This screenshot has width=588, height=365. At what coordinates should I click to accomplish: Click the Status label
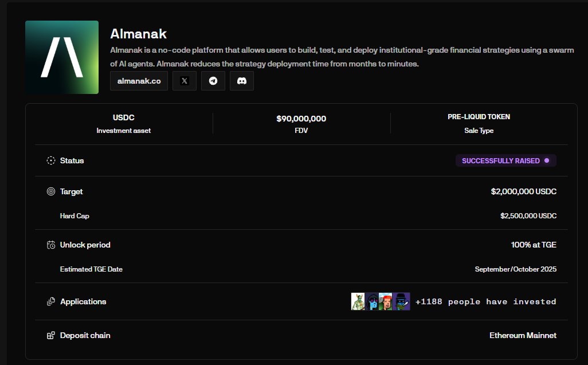pos(72,160)
